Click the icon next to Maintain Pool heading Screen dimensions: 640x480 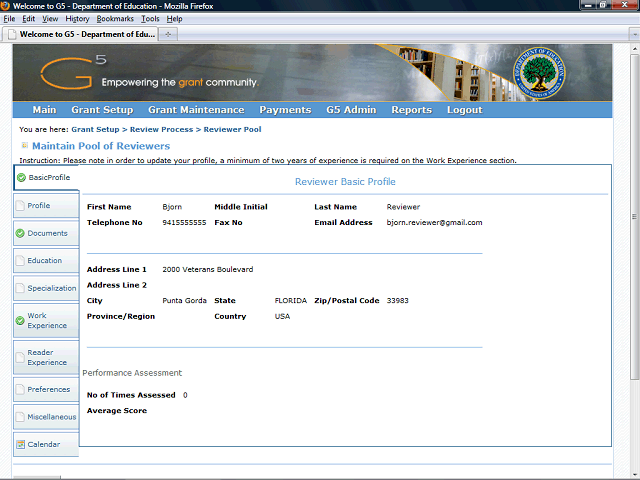tap(24, 146)
